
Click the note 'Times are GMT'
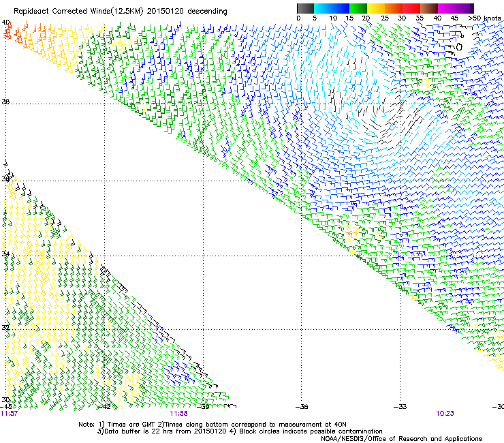131,425
